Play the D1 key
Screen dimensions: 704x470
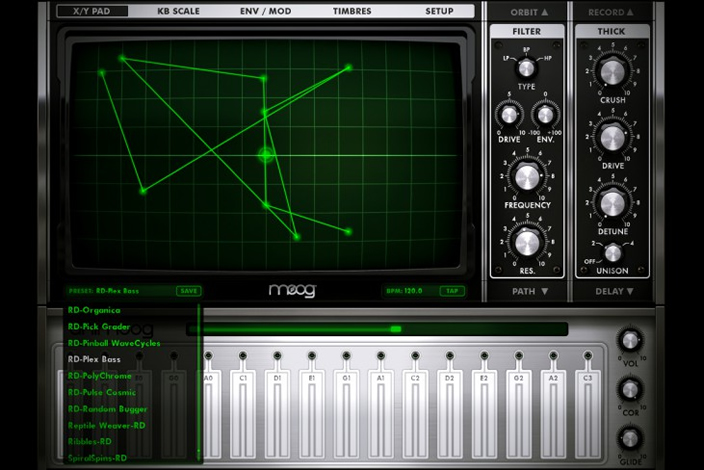click(277, 413)
